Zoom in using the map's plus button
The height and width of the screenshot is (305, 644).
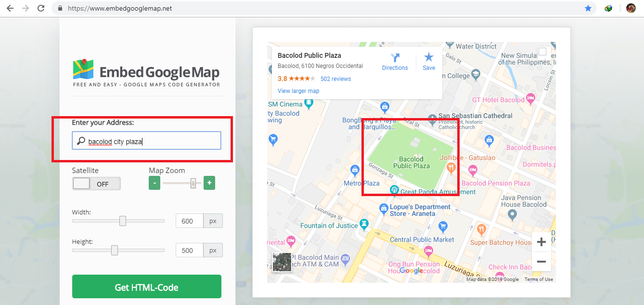pos(541,241)
